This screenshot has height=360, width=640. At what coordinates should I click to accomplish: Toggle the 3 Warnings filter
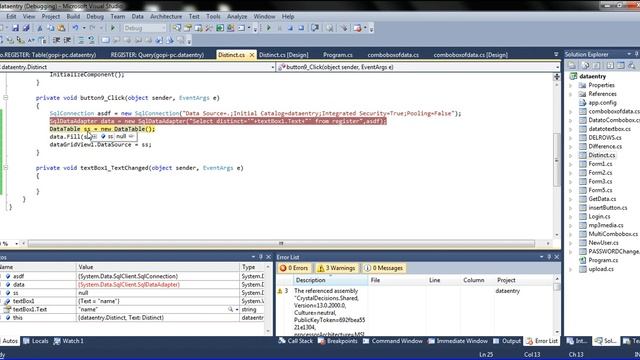coord(336,268)
